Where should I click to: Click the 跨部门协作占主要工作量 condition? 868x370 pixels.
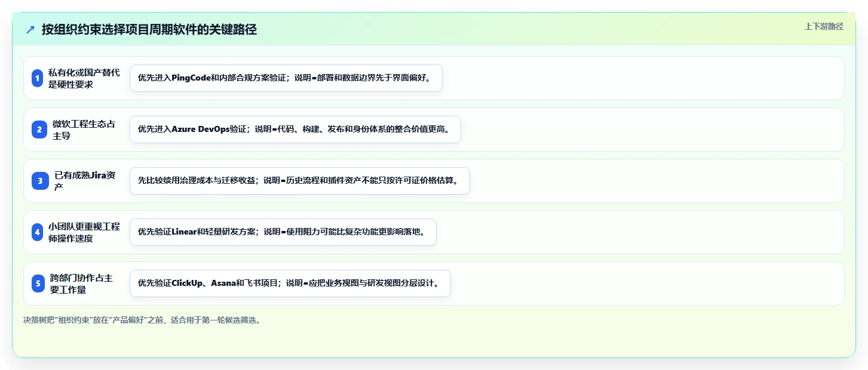81,283
